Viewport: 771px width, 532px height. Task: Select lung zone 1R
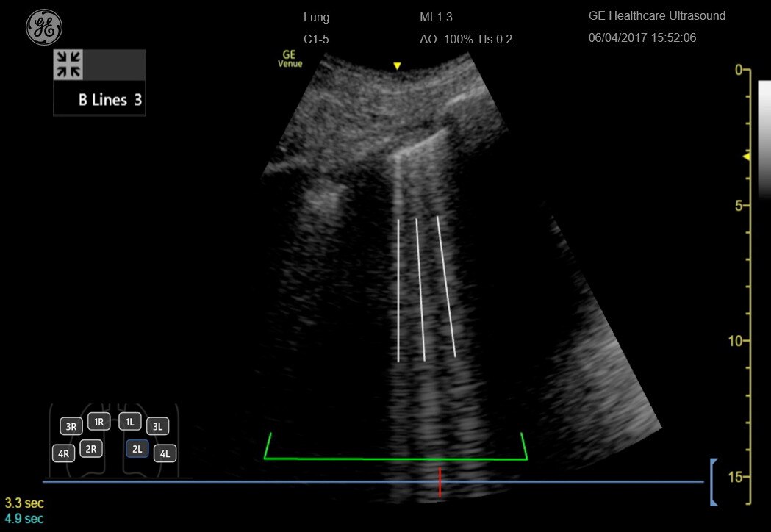(x=98, y=421)
